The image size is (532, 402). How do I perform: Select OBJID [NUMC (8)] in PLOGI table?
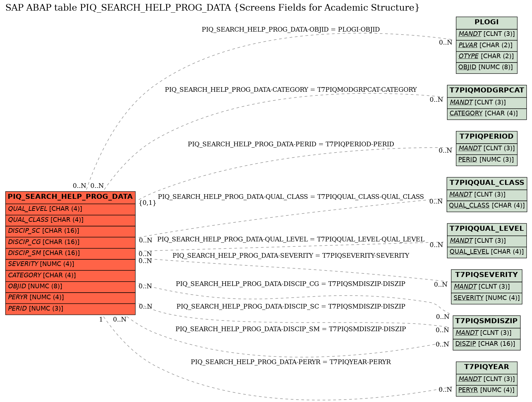pos(486,67)
